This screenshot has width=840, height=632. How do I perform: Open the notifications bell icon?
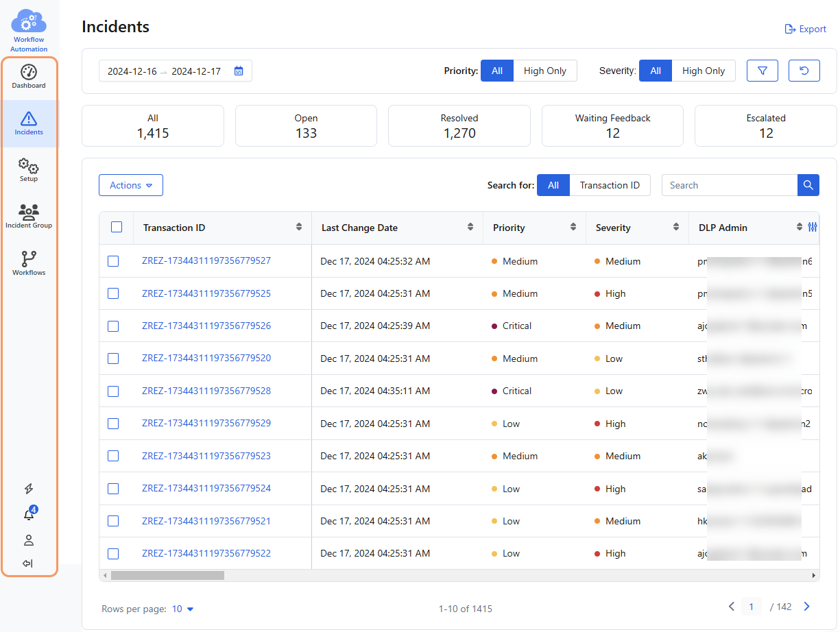[x=29, y=515]
